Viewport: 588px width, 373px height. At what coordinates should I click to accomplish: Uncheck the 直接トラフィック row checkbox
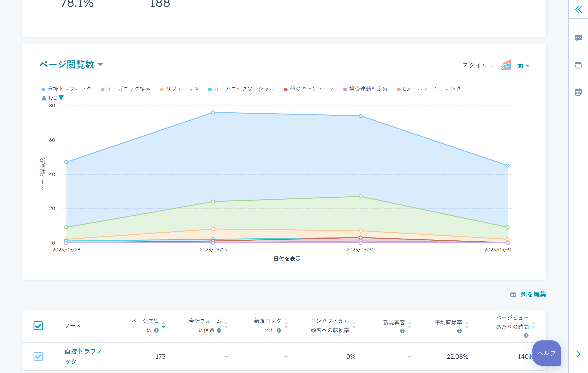click(x=38, y=356)
